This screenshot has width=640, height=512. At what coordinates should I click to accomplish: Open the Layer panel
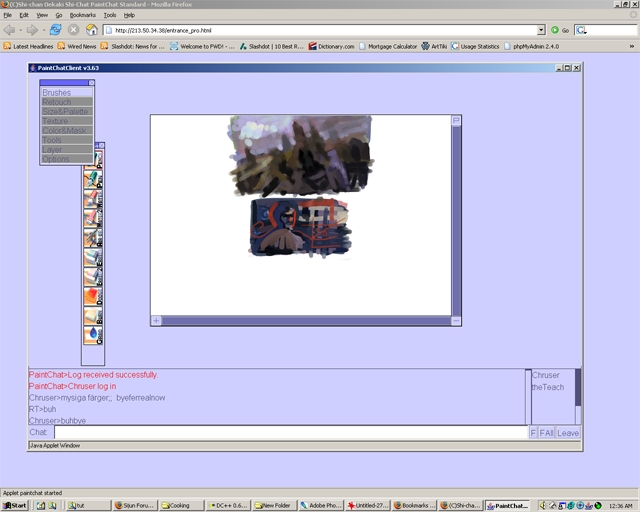(x=67, y=149)
